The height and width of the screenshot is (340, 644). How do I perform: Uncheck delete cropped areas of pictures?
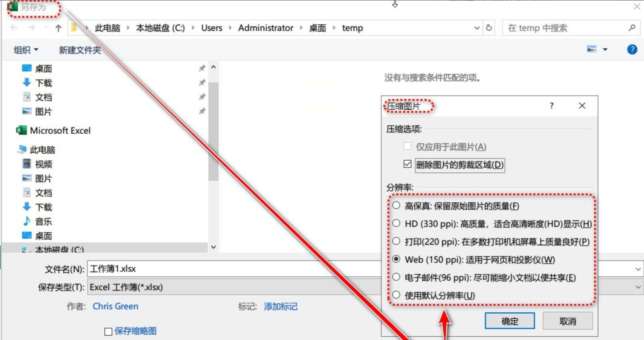point(407,164)
